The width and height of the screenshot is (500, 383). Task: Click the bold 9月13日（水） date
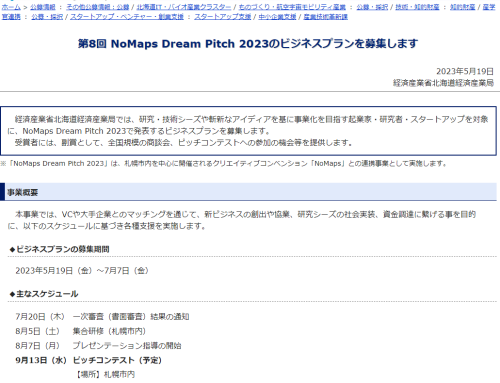coord(41,360)
